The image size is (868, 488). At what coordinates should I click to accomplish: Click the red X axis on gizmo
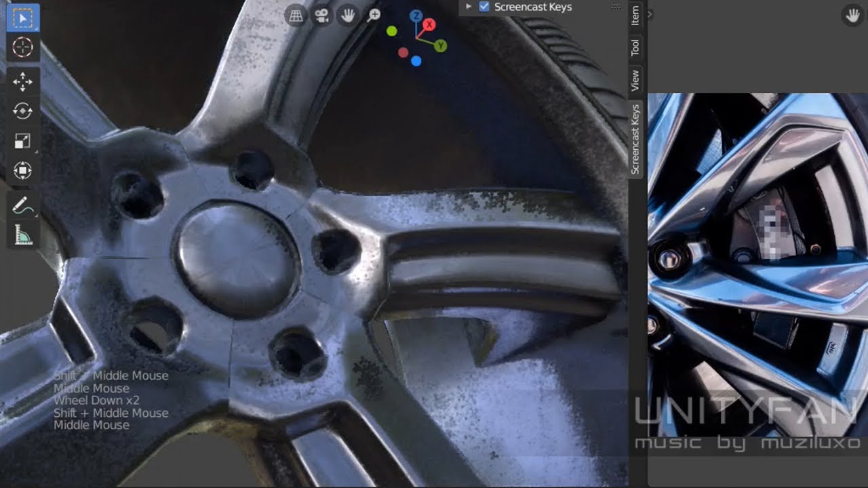429,24
